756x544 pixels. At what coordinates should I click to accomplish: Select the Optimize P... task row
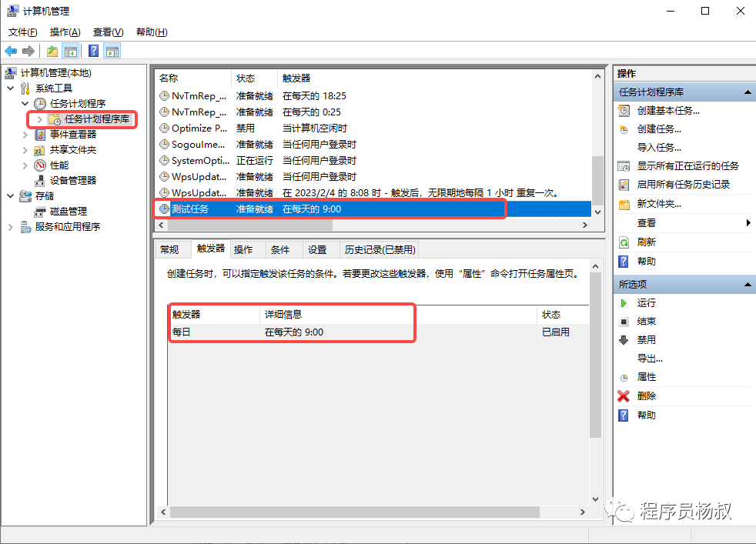[373, 128]
